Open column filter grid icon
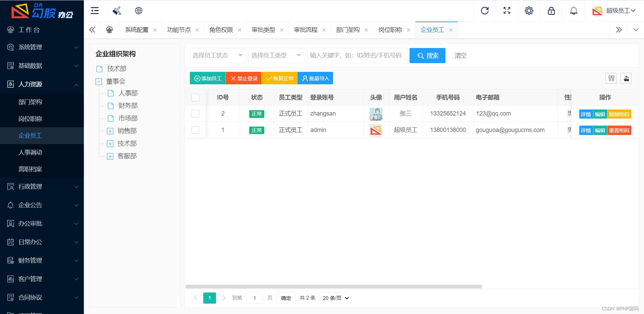644x314 pixels. click(x=611, y=78)
